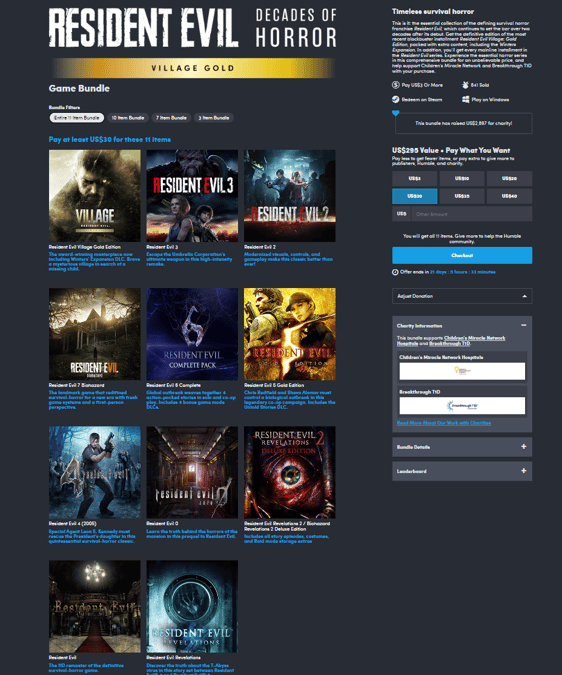Click the Resident Evil Revelations 2 Deluxe title
The image size is (562, 675).
[287, 526]
